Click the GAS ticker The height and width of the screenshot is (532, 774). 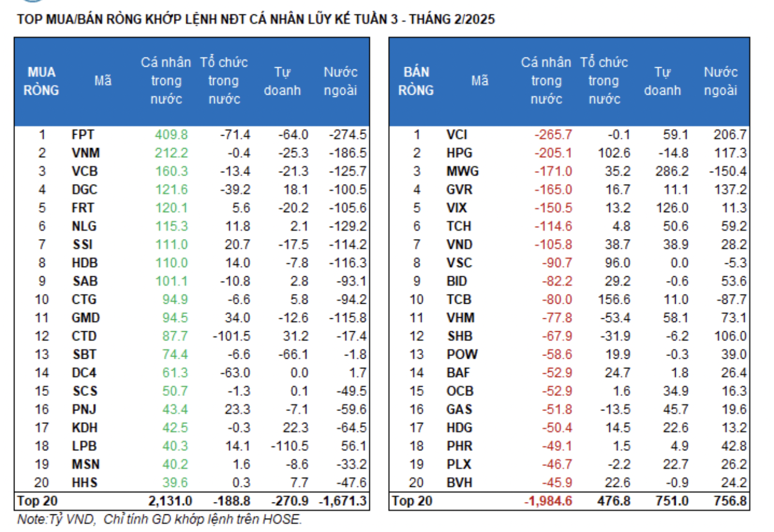(459, 410)
